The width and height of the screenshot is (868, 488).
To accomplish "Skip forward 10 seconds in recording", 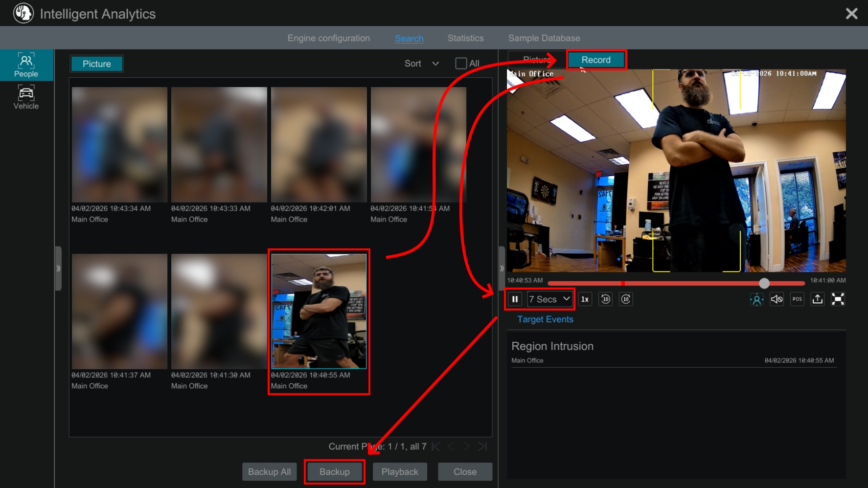I will tap(626, 299).
